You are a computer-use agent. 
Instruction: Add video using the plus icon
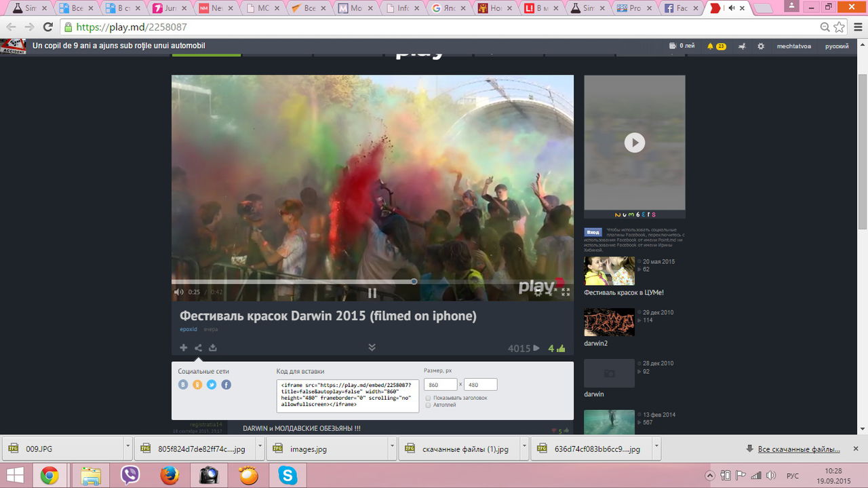coord(184,348)
